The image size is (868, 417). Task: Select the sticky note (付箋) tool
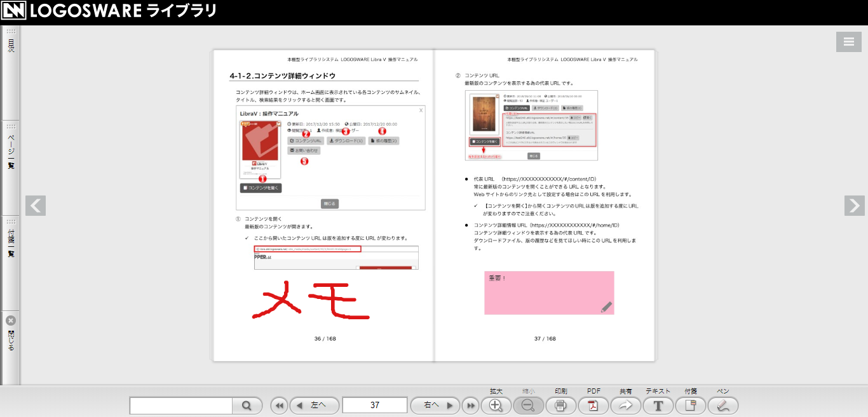tap(690, 405)
